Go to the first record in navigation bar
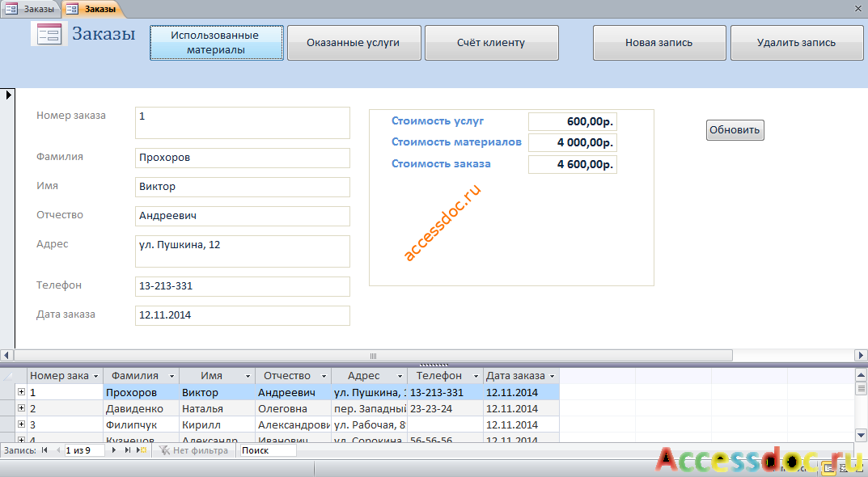Image resolution: width=868 pixels, height=477 pixels. [44, 450]
